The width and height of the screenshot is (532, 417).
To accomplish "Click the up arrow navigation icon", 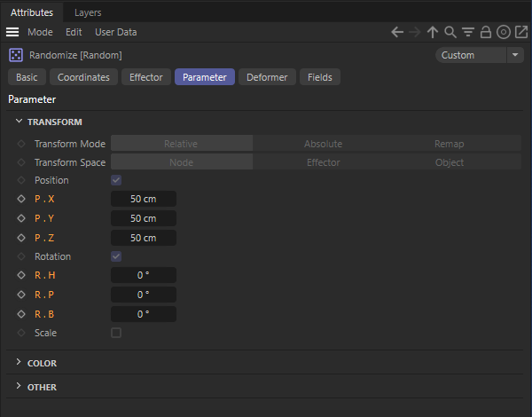I will coord(433,32).
